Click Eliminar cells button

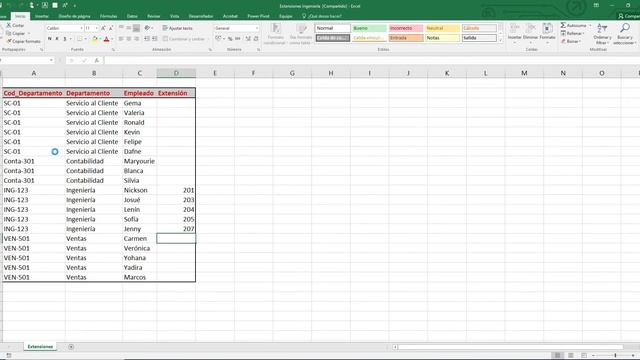(530, 33)
